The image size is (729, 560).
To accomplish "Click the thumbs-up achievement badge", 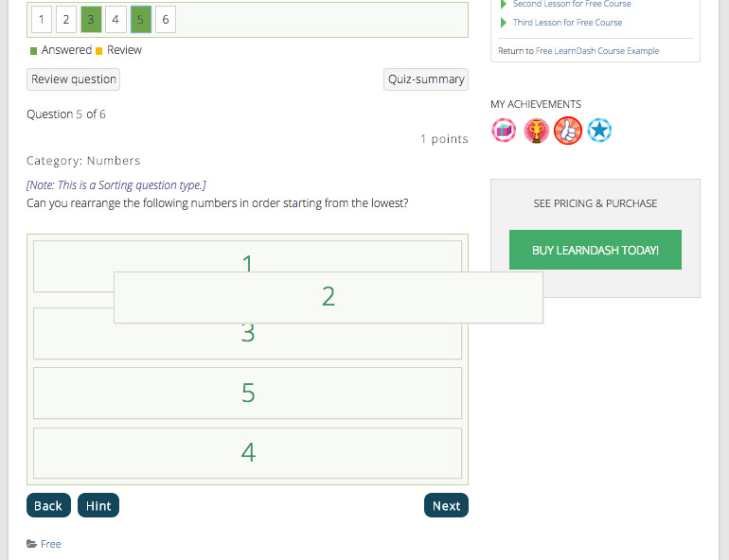I will pyautogui.click(x=567, y=131).
